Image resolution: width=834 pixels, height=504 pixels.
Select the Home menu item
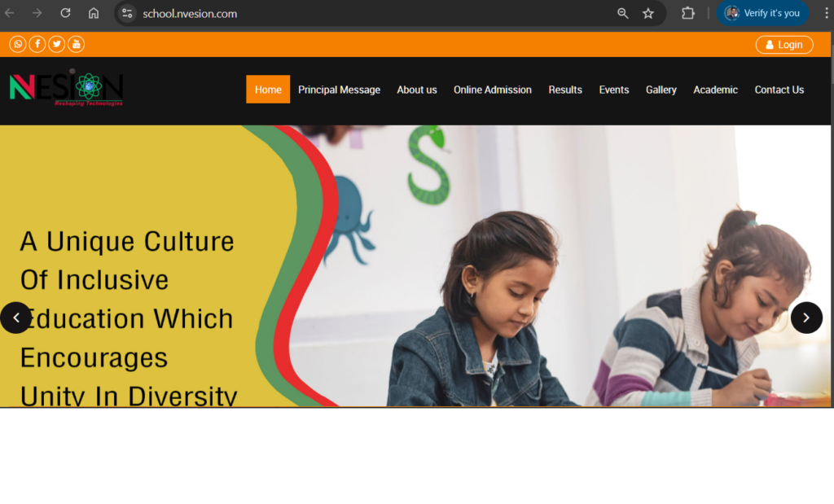point(268,90)
